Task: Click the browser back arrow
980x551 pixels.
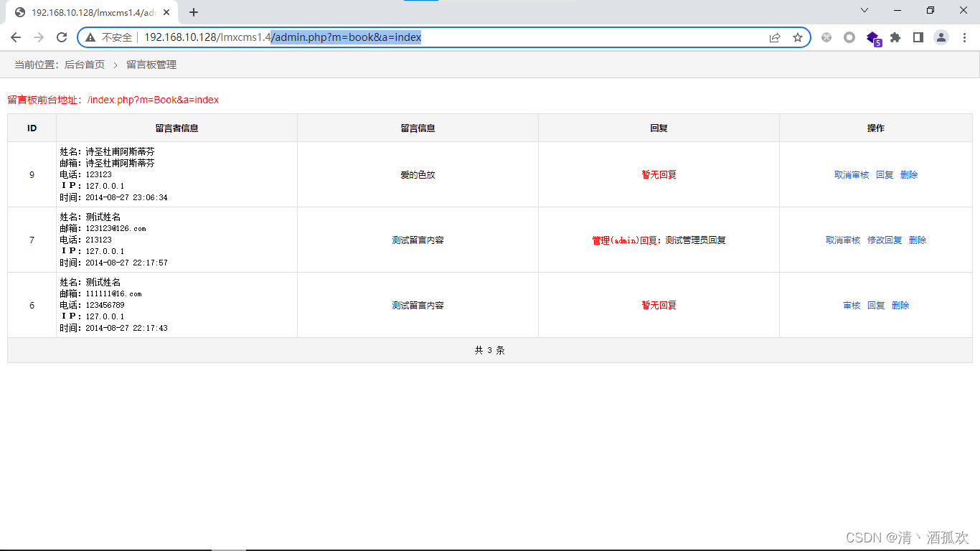Action: click(x=16, y=37)
